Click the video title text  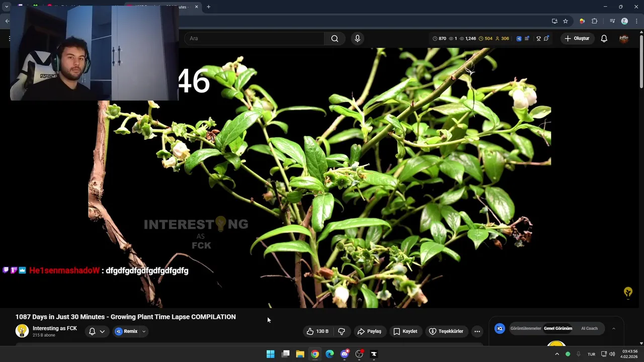point(126,317)
